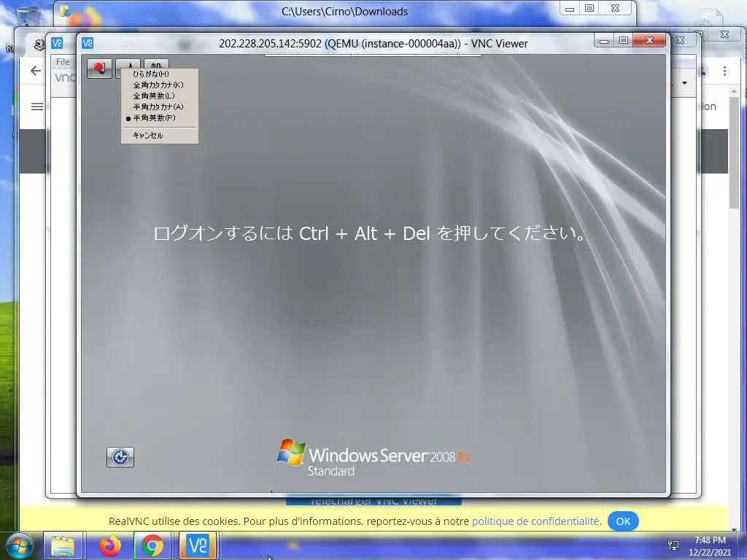Go back in the Chrome browser
This screenshot has width=747, height=560.
[x=36, y=71]
